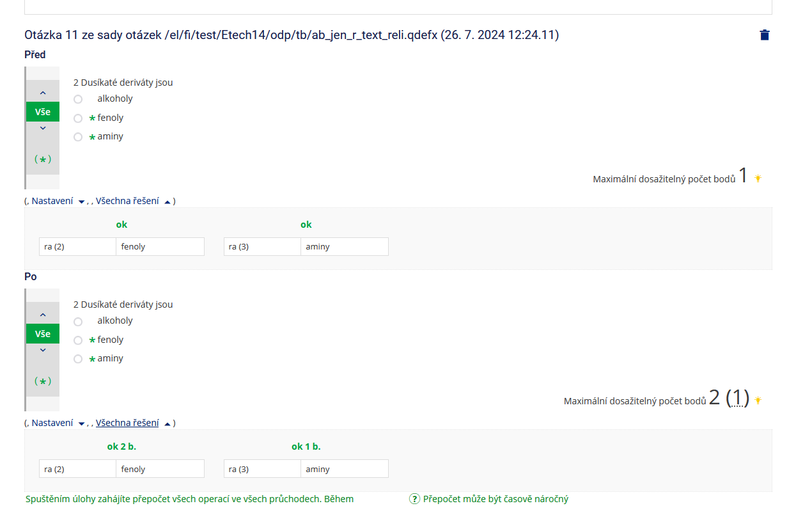Click the green Vše button in Před

point(43,111)
